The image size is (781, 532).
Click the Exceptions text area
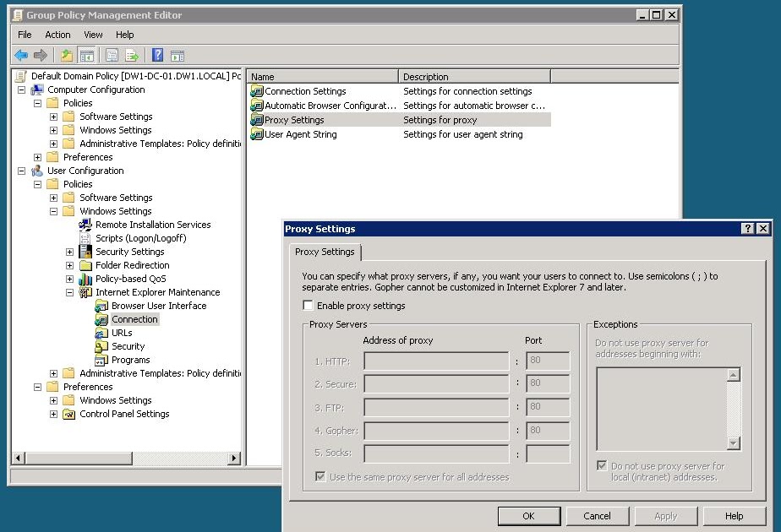662,409
